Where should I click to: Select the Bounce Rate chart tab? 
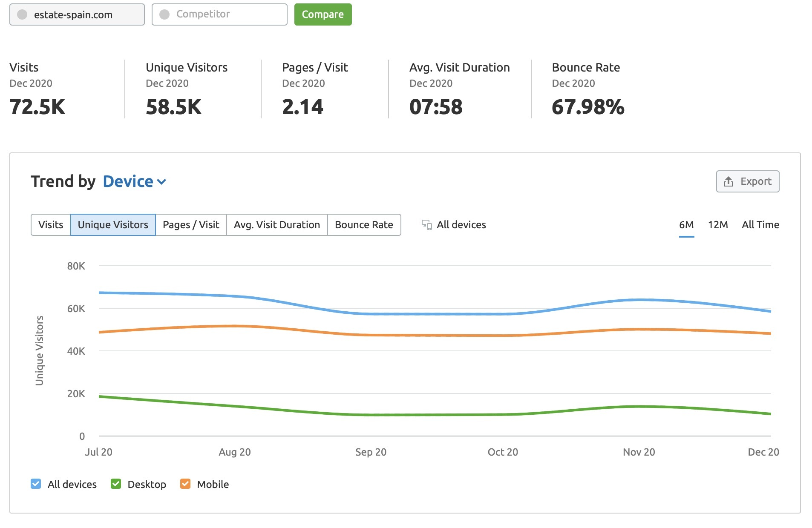pos(364,224)
